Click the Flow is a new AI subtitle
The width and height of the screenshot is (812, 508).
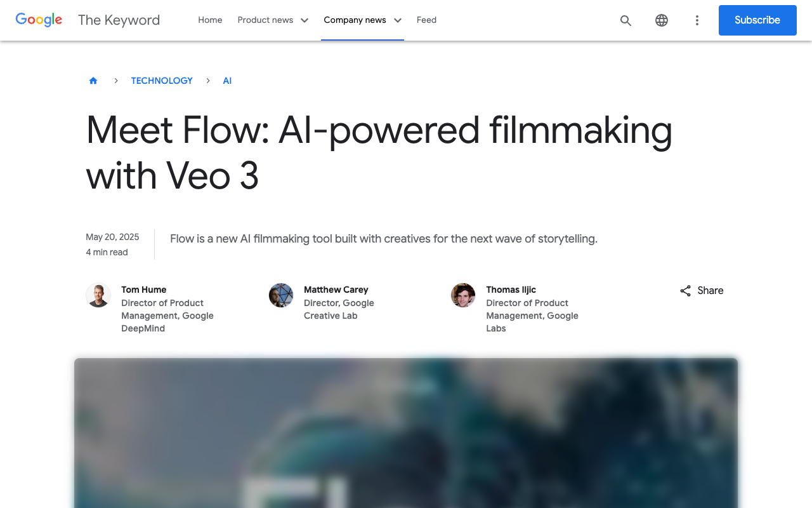tap(384, 239)
